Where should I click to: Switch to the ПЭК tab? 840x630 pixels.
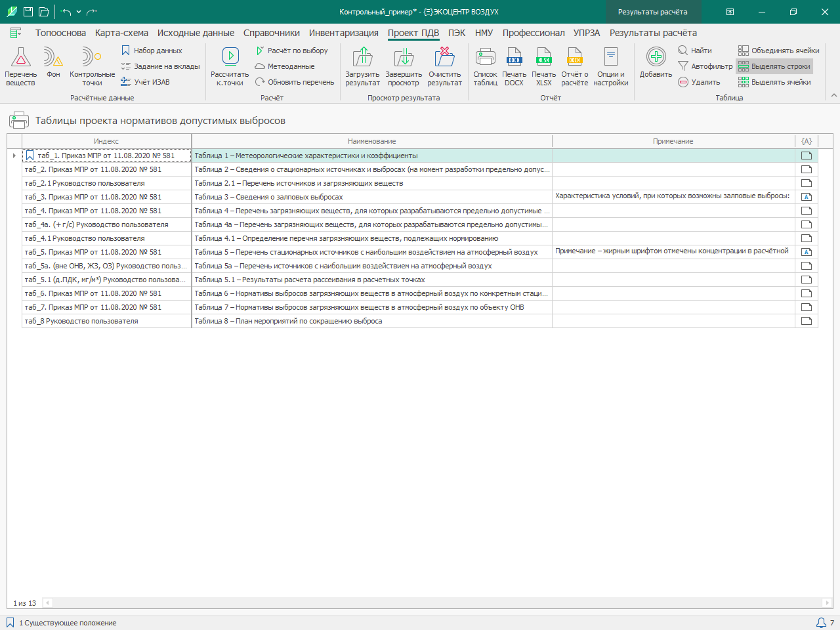[457, 33]
